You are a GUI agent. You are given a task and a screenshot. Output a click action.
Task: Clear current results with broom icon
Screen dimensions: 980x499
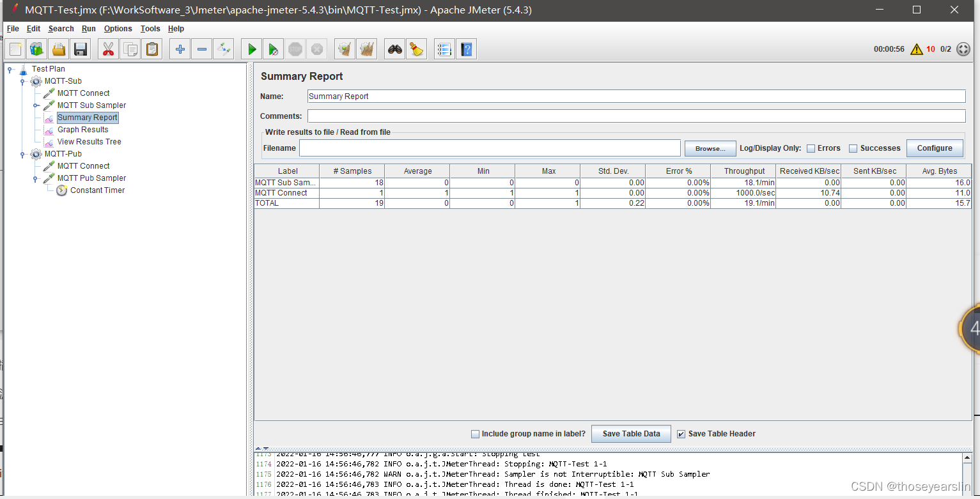(x=345, y=49)
